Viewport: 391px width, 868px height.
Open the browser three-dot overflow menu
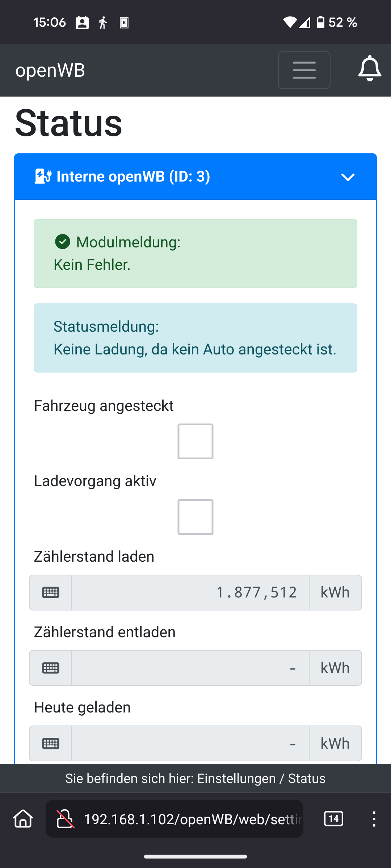[x=374, y=819]
